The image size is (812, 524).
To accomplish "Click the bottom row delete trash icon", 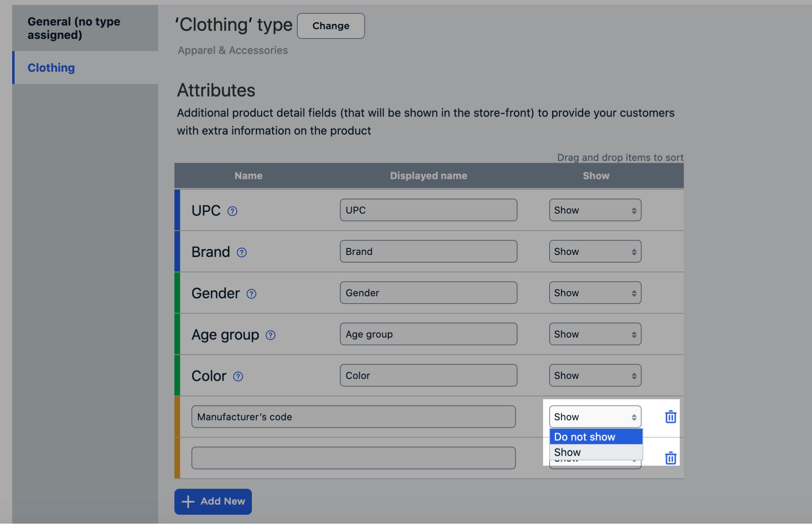I will pos(671,458).
